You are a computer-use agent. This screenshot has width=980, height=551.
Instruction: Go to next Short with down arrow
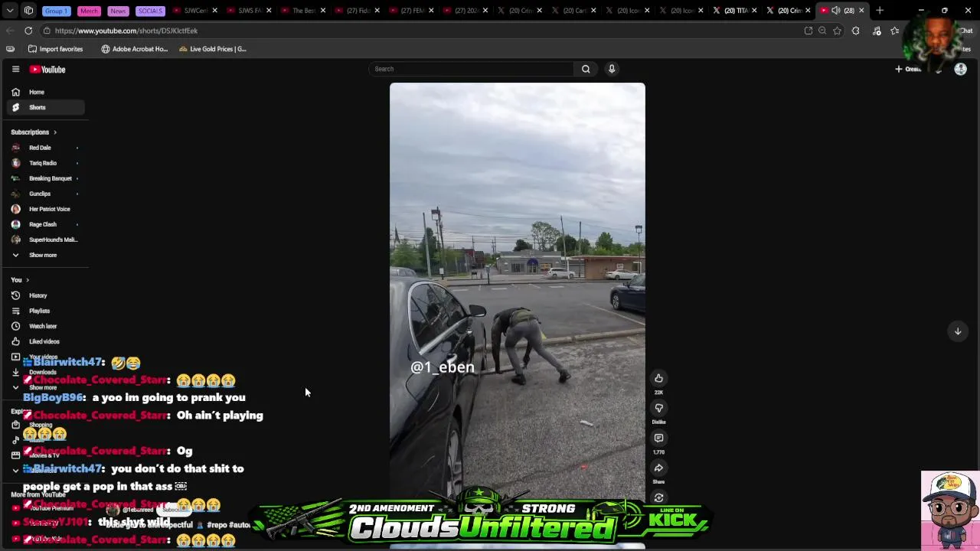pyautogui.click(x=958, y=331)
